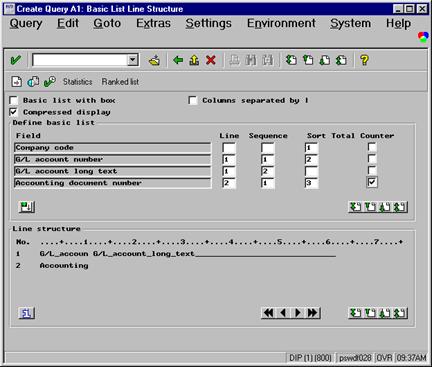Click the Find Next binoculars icon
The width and height of the screenshot is (432, 367).
tap(267, 60)
